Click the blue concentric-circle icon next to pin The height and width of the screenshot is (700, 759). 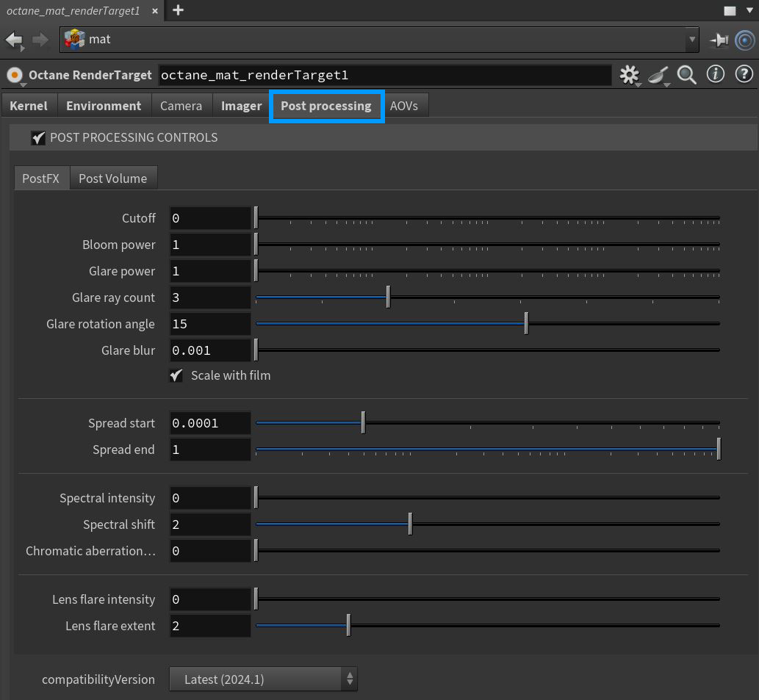point(744,40)
